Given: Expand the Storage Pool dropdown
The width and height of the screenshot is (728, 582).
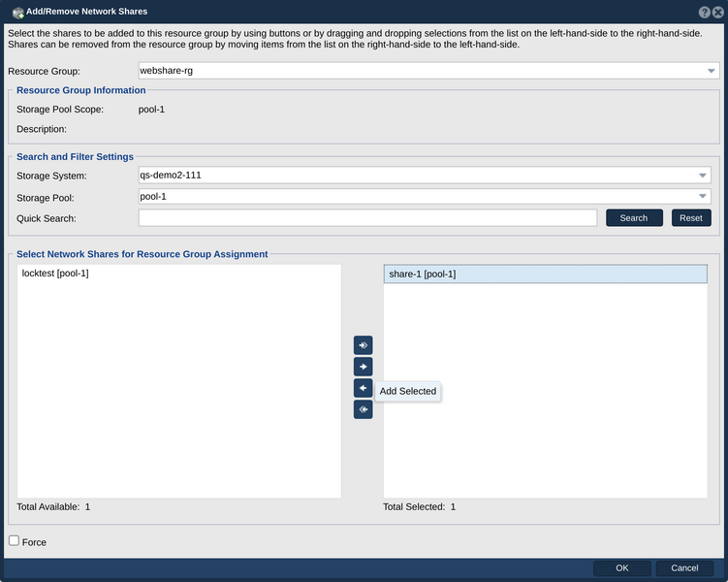Looking at the screenshot, I should coord(703,197).
